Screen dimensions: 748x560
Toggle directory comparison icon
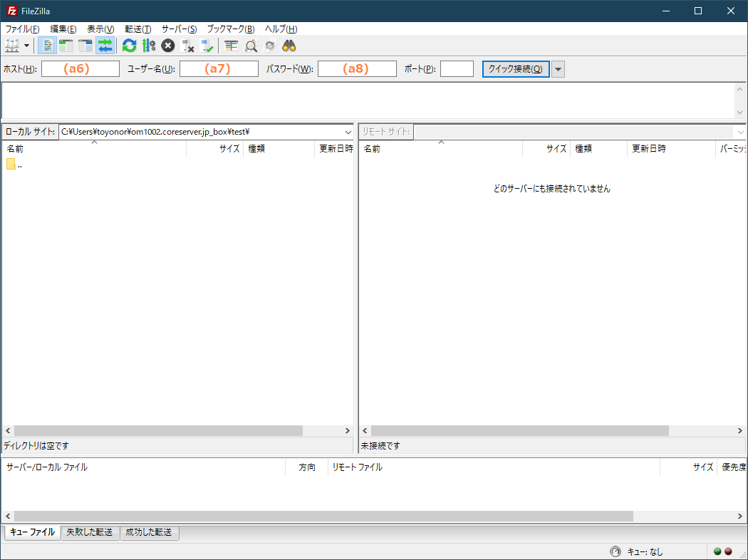pos(251,46)
